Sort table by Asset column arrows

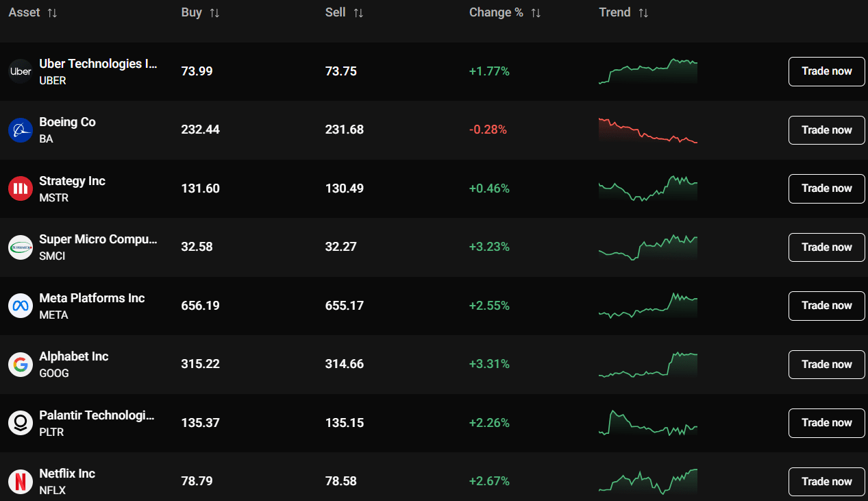52,13
